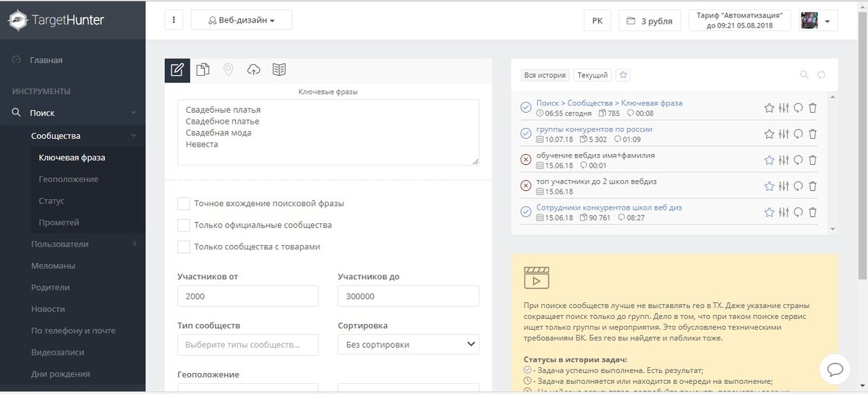
Task: Delete 'группы конкурентов по россии' task
Action: tap(813, 134)
